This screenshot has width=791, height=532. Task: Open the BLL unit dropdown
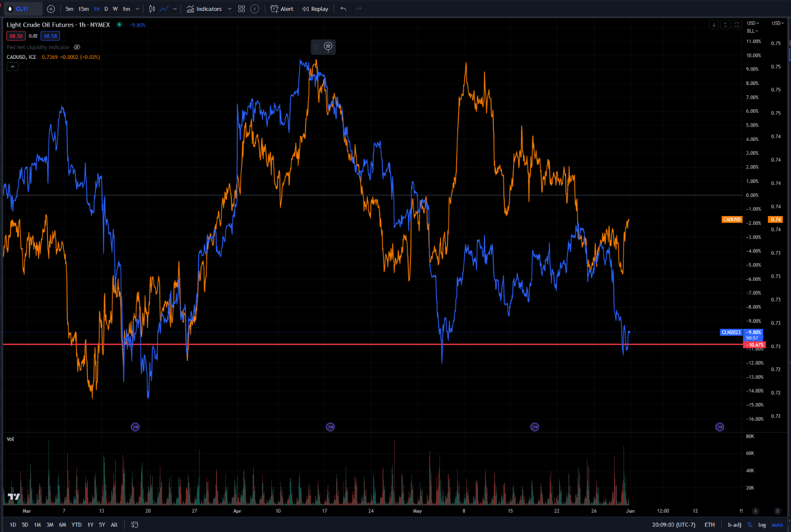[x=751, y=31]
